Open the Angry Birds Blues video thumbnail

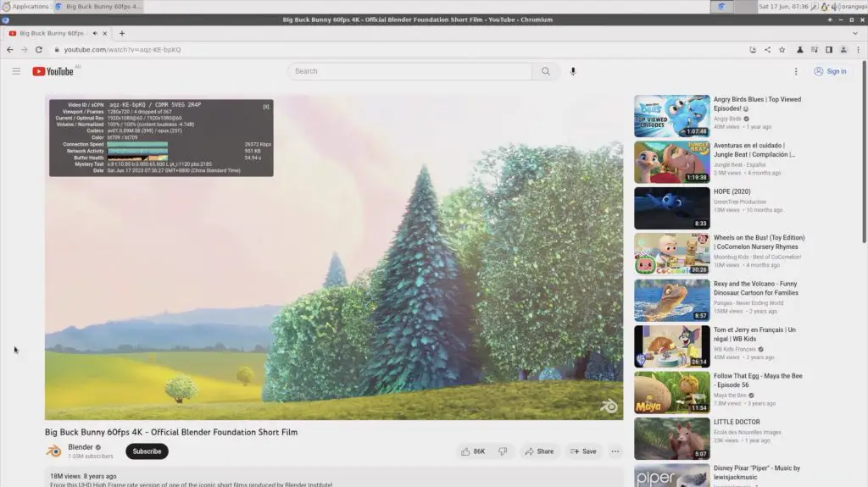point(671,116)
